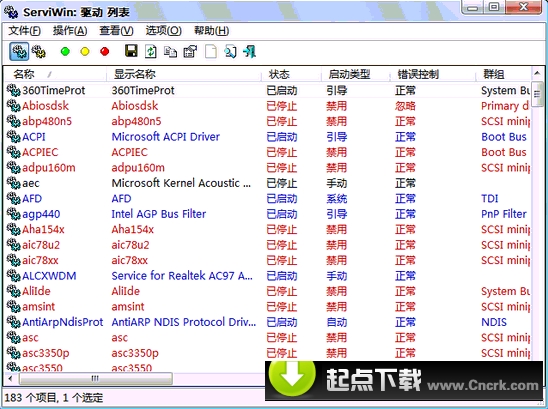
Task: Click the green start circle icon
Action: (x=65, y=52)
